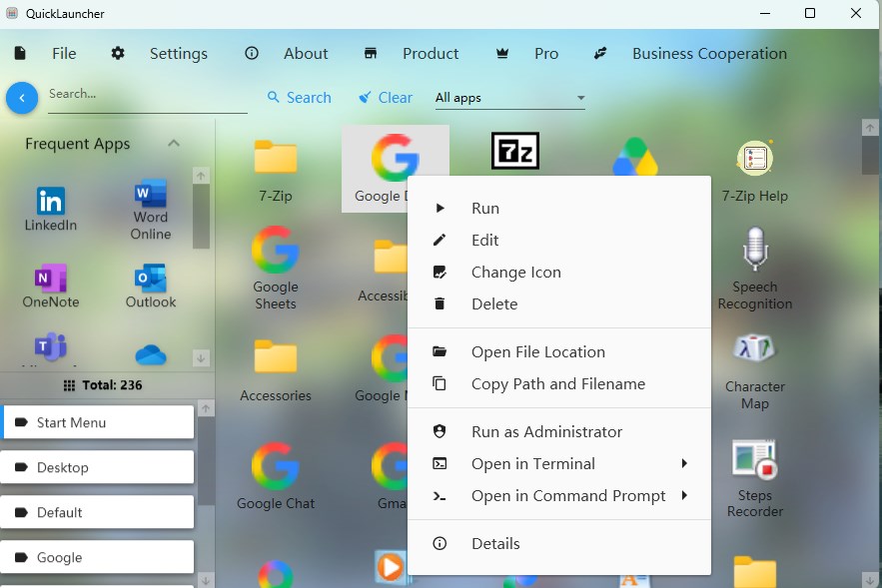
Task: Open the OneNote app icon
Action: [x=51, y=286]
